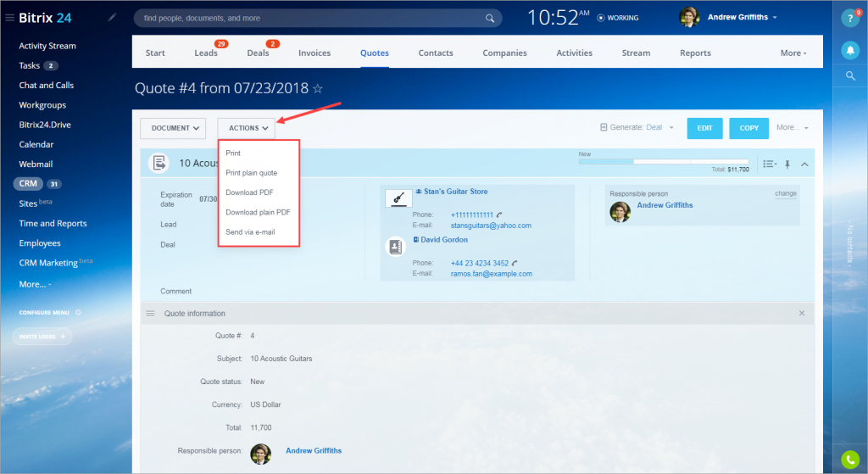Open the DOCUMENT dropdown
868x474 pixels.
[173, 128]
